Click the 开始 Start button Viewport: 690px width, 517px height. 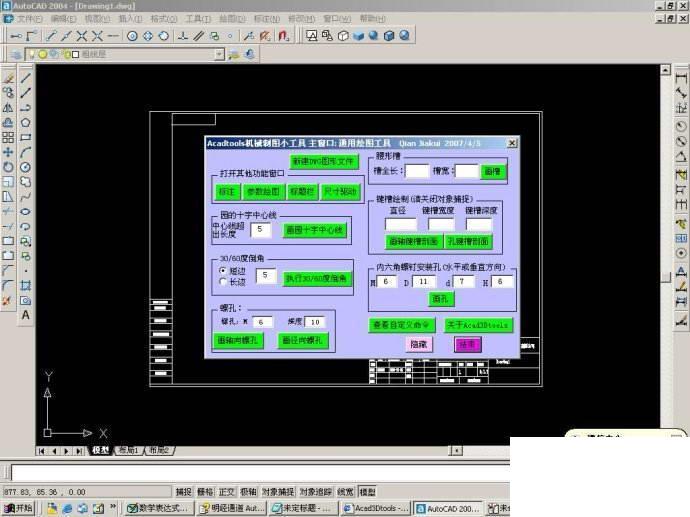(x=18, y=508)
